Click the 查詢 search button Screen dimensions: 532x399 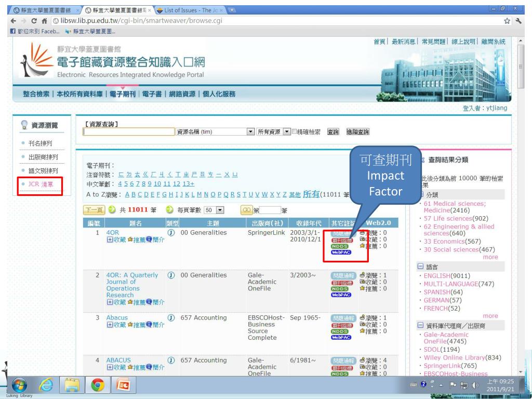[x=333, y=131]
